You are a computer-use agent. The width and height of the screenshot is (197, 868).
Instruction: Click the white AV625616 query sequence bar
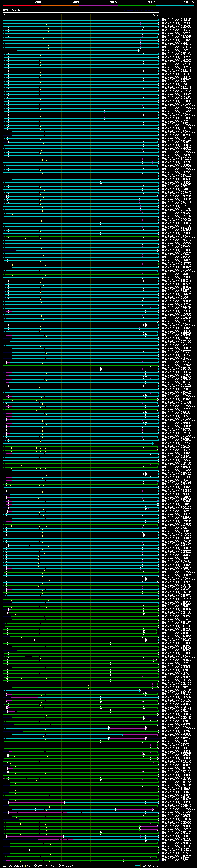click(x=81, y=12)
